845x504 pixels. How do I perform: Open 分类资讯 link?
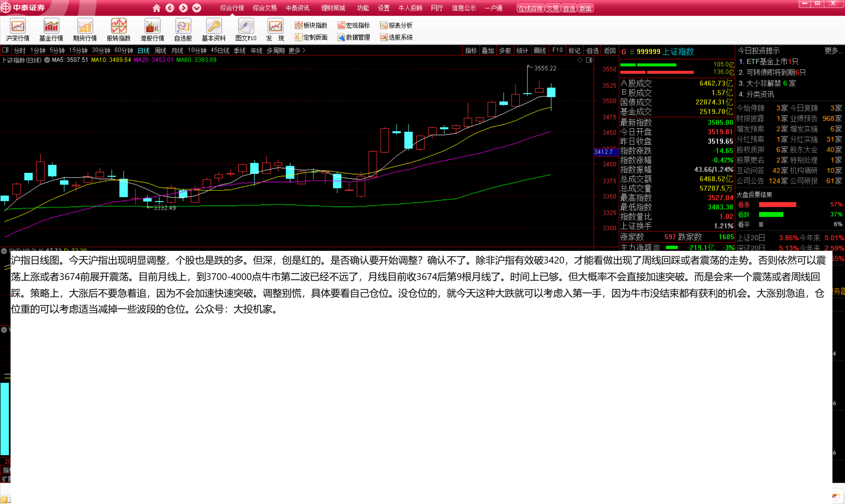(x=756, y=94)
